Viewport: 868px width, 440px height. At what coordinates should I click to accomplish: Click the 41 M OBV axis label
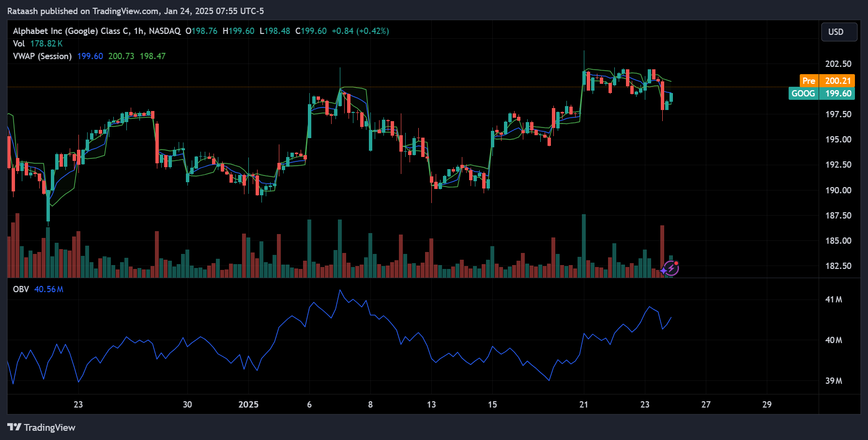[x=834, y=299]
